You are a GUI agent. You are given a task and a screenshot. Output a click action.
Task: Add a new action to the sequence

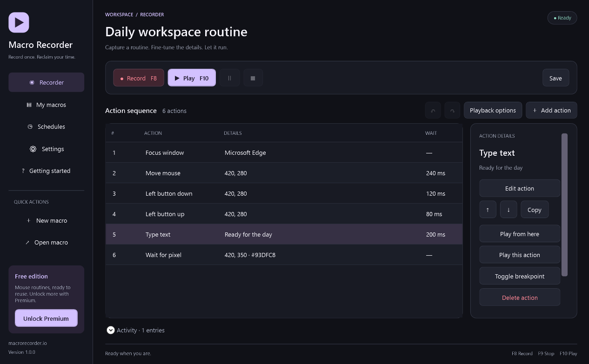tap(551, 111)
